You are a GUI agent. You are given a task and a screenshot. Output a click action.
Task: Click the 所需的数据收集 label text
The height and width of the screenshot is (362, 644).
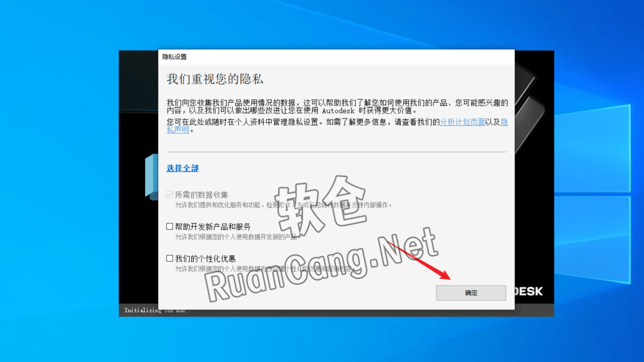pyautogui.click(x=202, y=195)
